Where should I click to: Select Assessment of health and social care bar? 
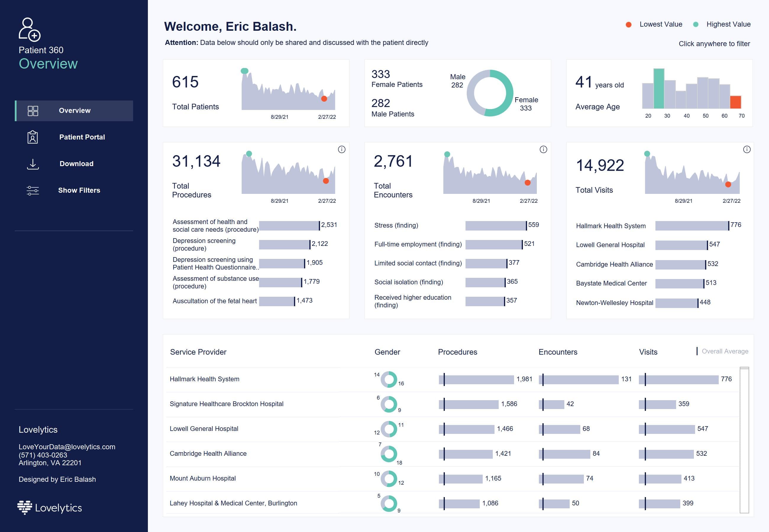pyautogui.click(x=289, y=226)
